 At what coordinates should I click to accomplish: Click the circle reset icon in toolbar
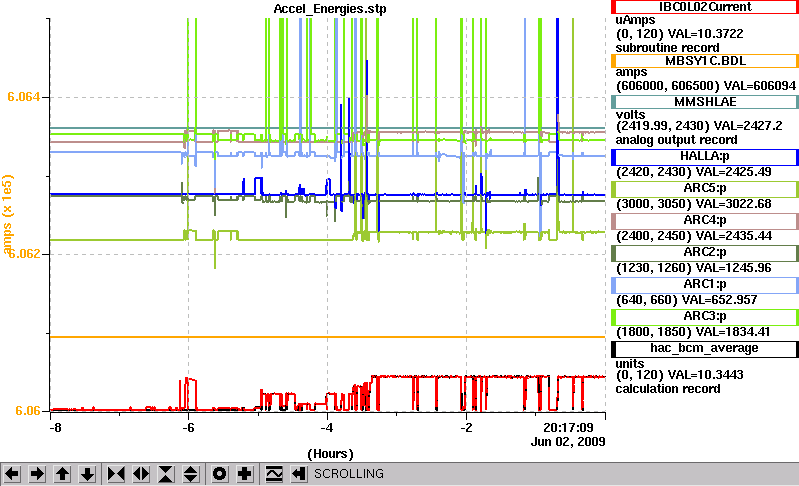click(220, 474)
